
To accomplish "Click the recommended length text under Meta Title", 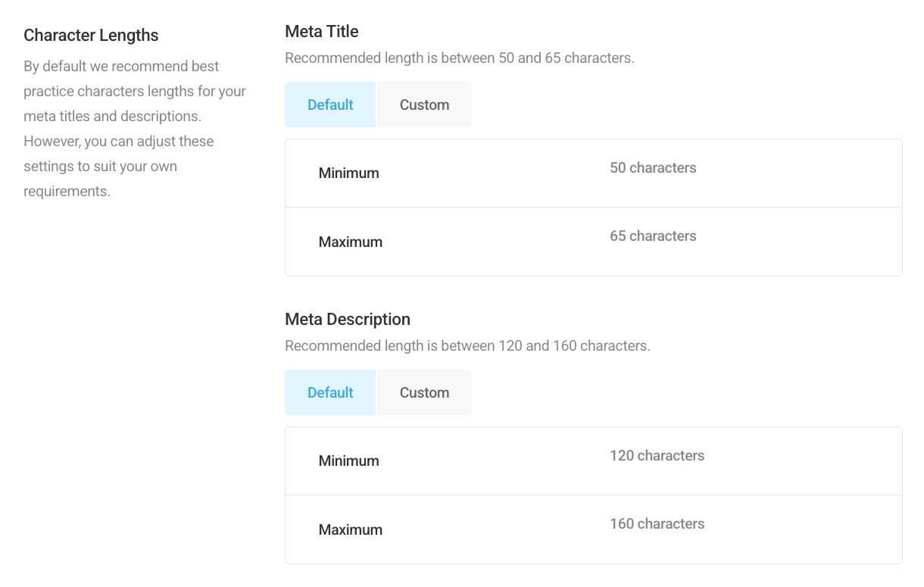I will point(460,58).
